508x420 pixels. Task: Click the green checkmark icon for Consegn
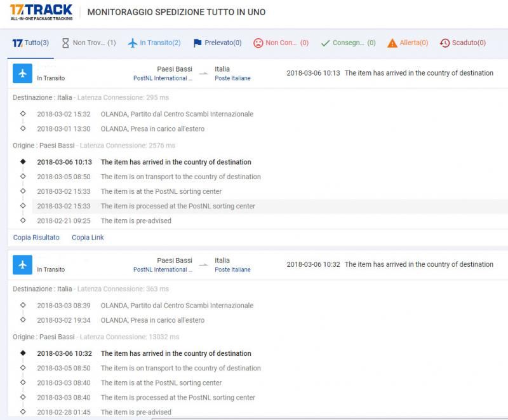(x=325, y=43)
